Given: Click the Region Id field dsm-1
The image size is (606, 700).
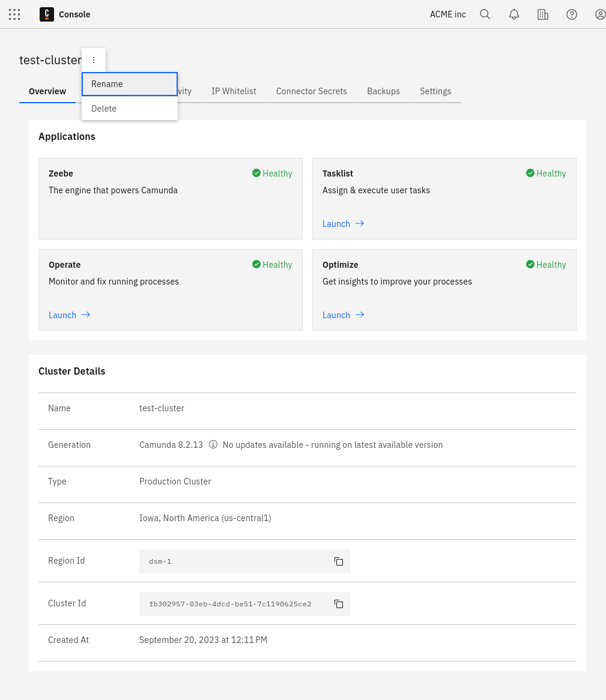Looking at the screenshot, I should coord(244,561).
